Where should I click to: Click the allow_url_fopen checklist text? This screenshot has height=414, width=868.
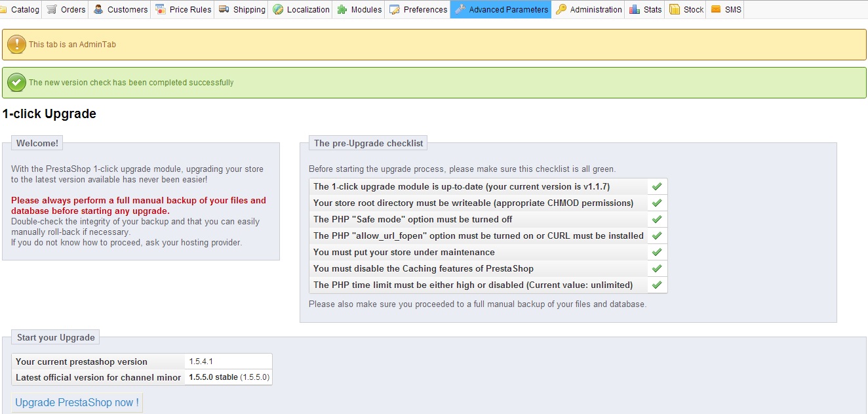479,236
